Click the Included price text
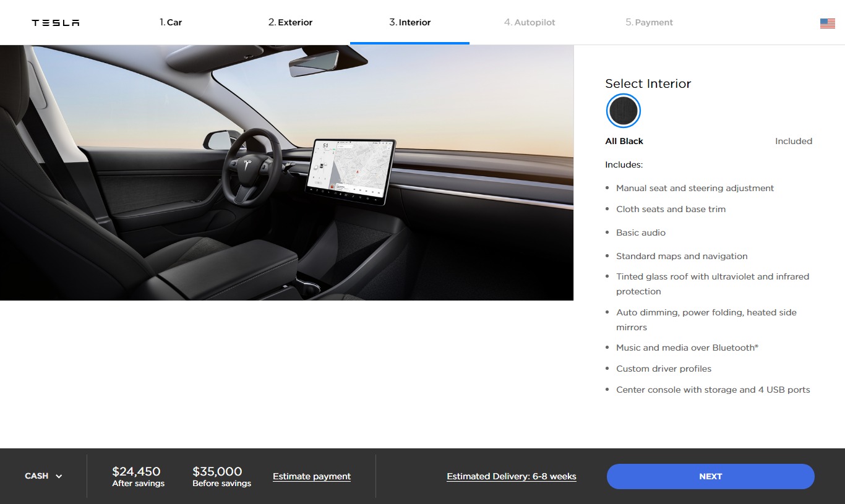 (794, 141)
